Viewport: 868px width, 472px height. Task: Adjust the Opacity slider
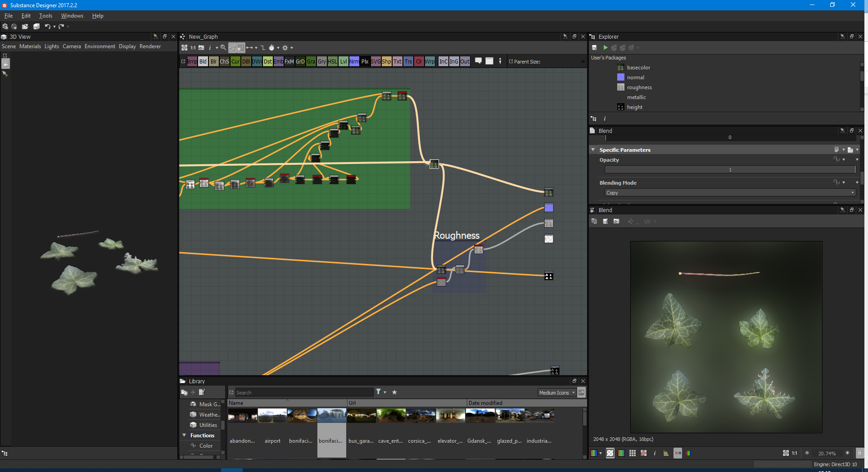tap(729, 170)
